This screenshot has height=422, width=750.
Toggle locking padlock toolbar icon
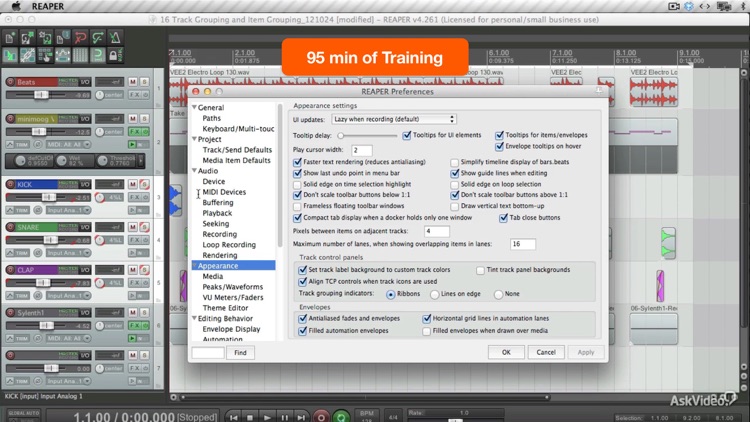pos(115,56)
